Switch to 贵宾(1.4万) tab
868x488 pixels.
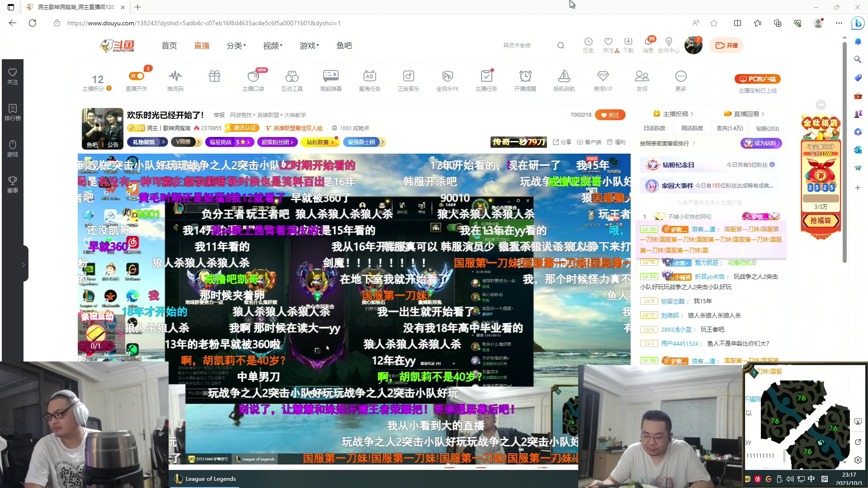point(730,128)
